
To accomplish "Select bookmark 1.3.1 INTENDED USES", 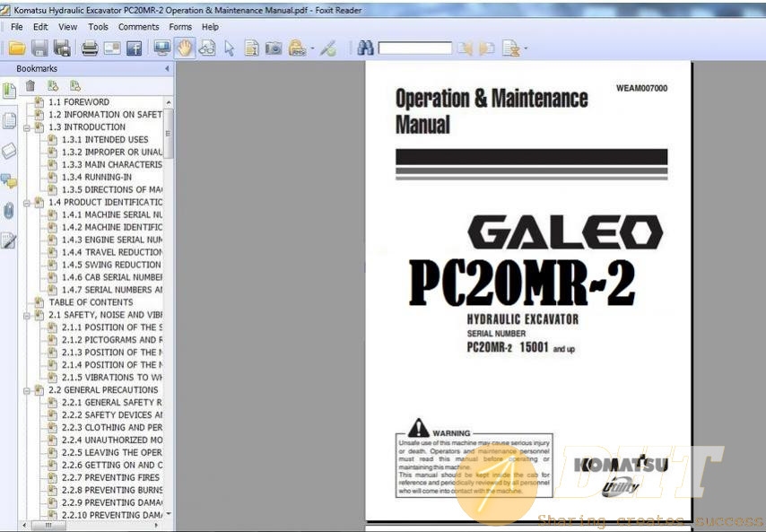I will click(105, 140).
